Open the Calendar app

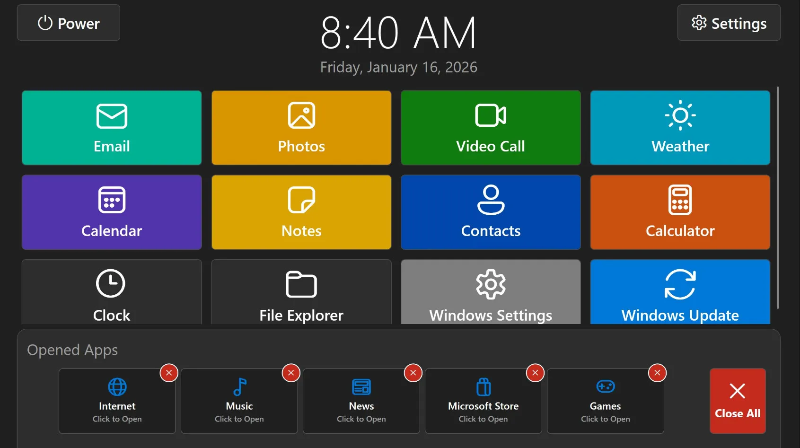[x=111, y=212]
